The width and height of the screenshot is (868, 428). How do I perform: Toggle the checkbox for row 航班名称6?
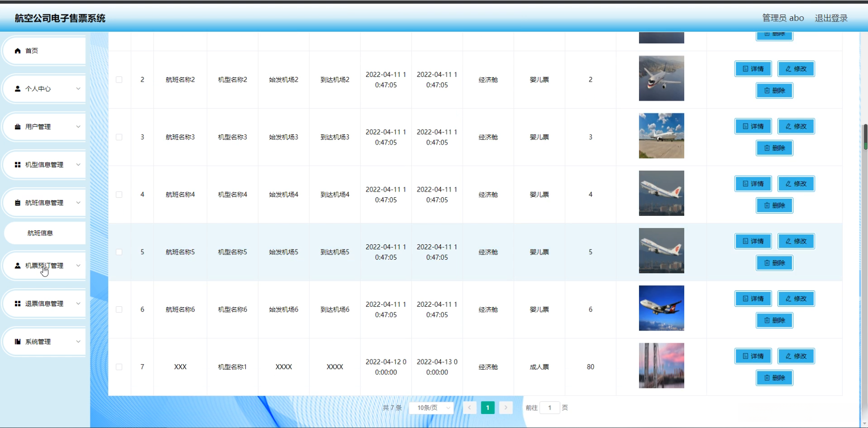[119, 310]
